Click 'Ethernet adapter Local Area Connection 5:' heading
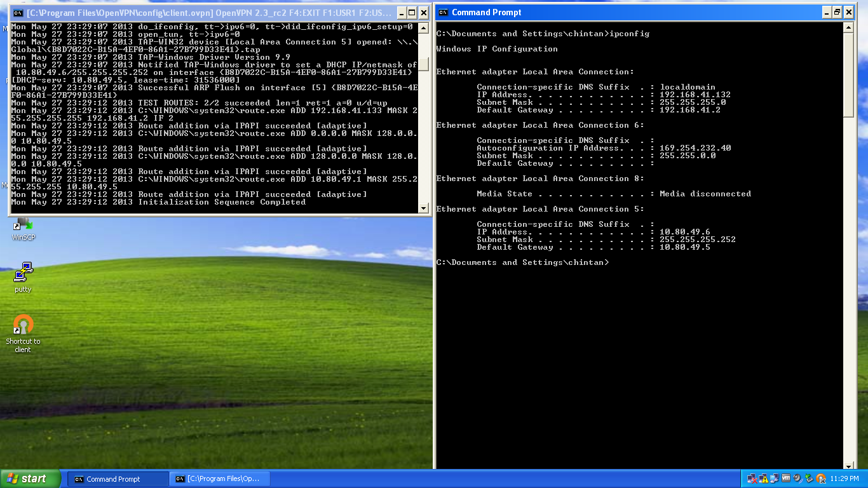The image size is (868, 488). point(540,209)
